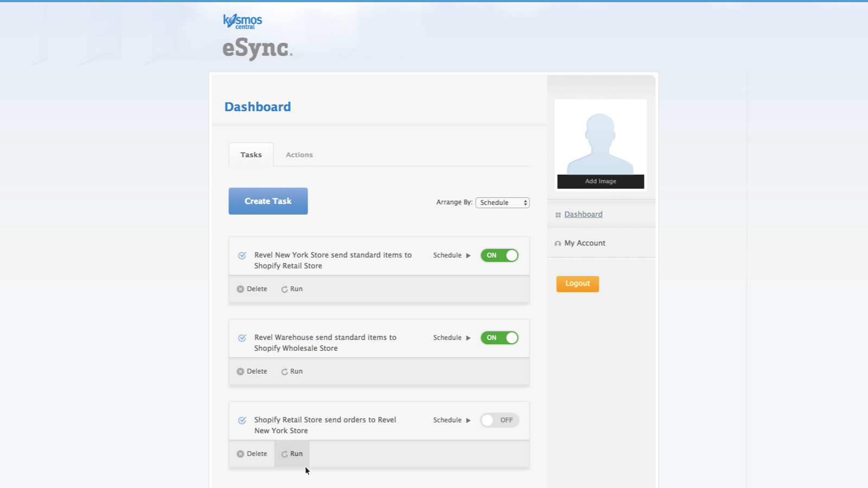Click the Delete icon for Revel New York Store task
The height and width of the screenshot is (488, 868).
[241, 288]
